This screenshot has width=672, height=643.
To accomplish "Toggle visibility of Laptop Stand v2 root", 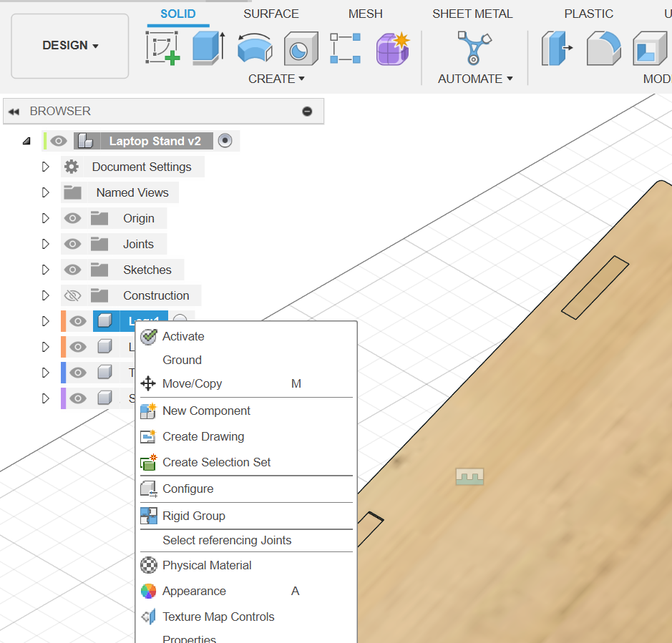I will pyautogui.click(x=59, y=141).
